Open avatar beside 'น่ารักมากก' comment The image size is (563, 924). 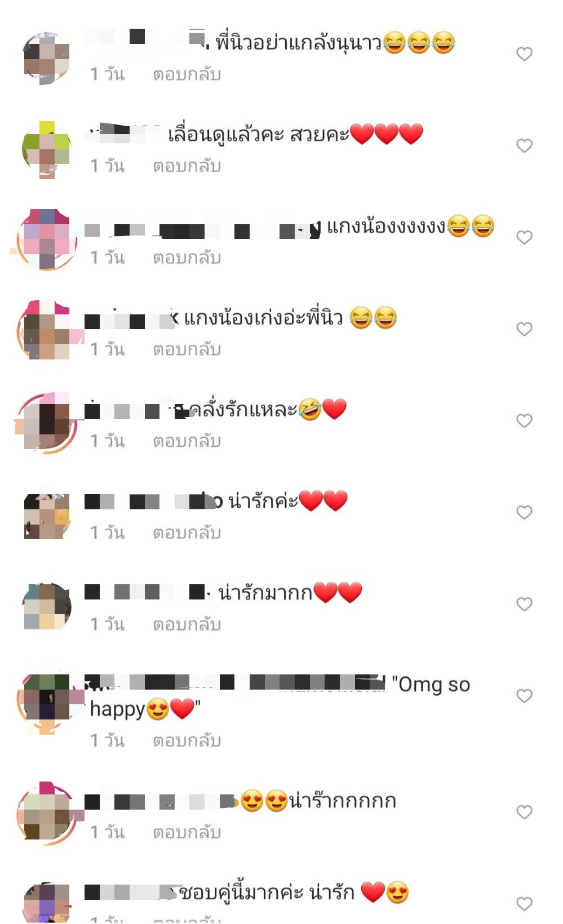(x=47, y=606)
